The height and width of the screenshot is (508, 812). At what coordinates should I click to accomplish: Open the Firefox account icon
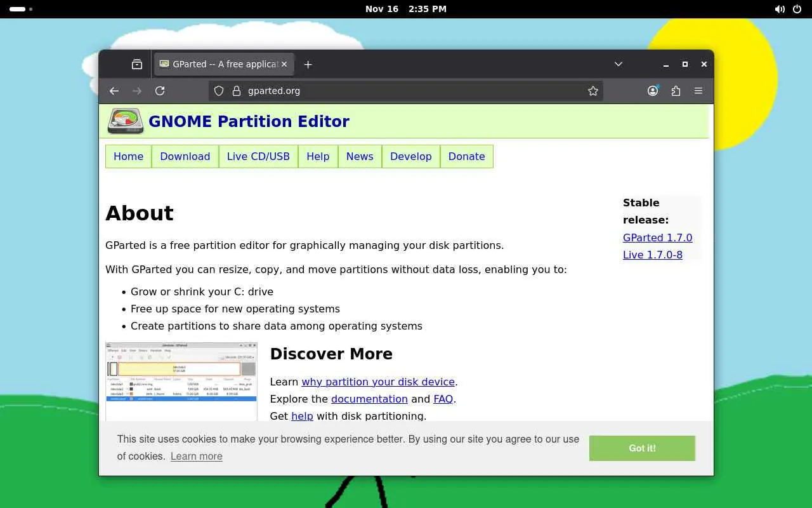point(653,91)
